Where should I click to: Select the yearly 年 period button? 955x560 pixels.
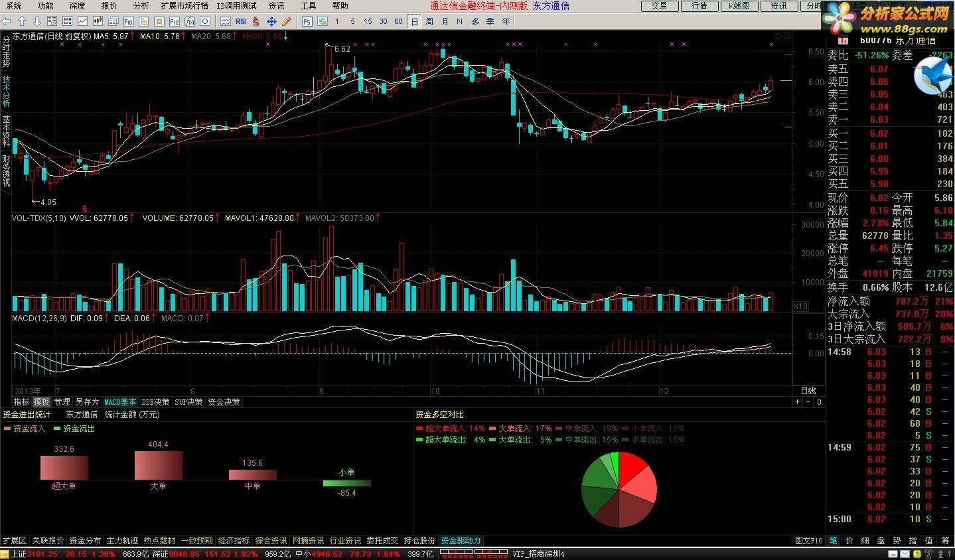(506, 22)
